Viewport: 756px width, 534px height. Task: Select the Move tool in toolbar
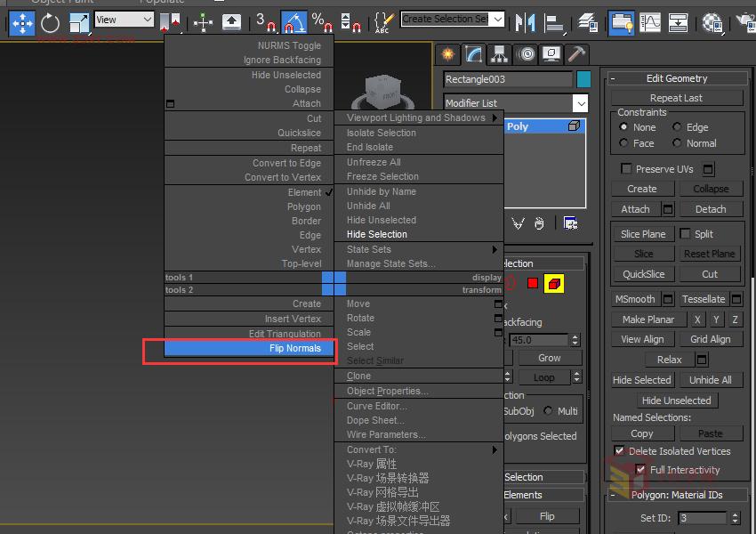21,22
